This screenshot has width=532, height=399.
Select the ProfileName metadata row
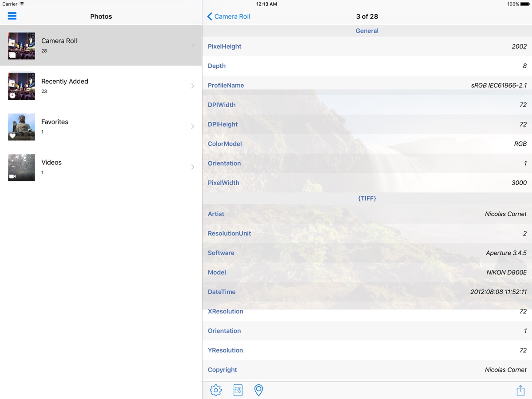tap(367, 85)
